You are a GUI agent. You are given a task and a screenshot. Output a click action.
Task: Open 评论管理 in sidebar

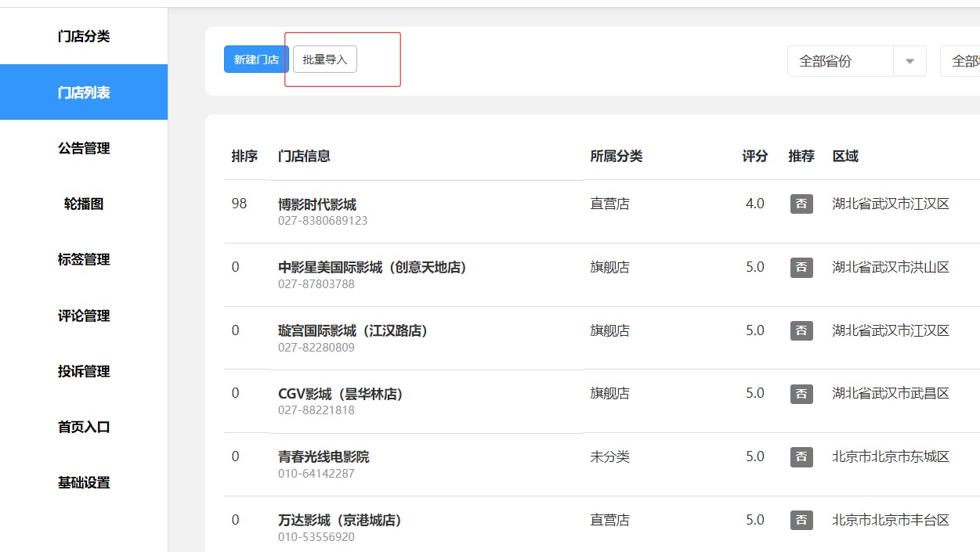(x=84, y=316)
